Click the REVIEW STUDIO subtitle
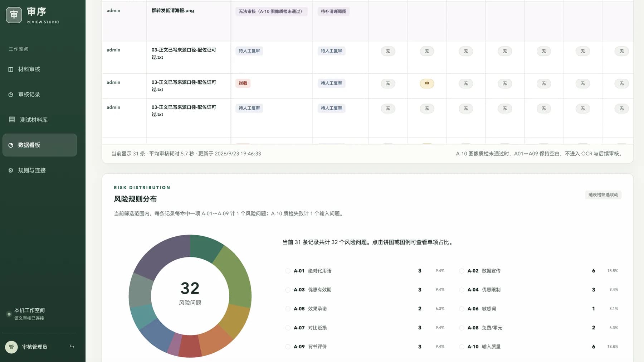 tap(43, 22)
